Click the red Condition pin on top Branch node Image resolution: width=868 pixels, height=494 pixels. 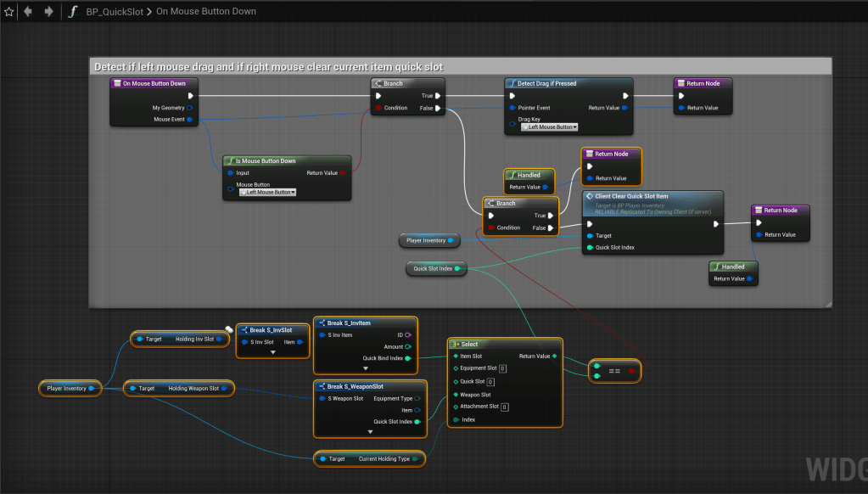coord(378,108)
